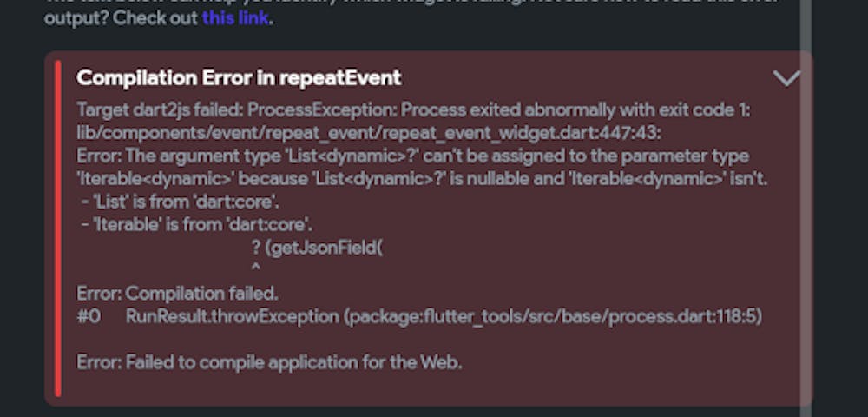Click the 'output? Check out' text
This screenshot has height=417, width=868.
121,18
